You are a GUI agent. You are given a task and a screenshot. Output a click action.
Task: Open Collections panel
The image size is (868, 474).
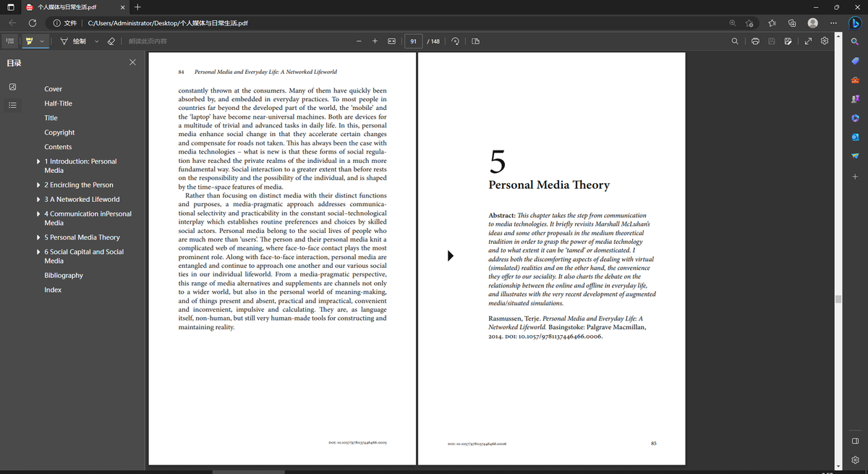point(792,23)
